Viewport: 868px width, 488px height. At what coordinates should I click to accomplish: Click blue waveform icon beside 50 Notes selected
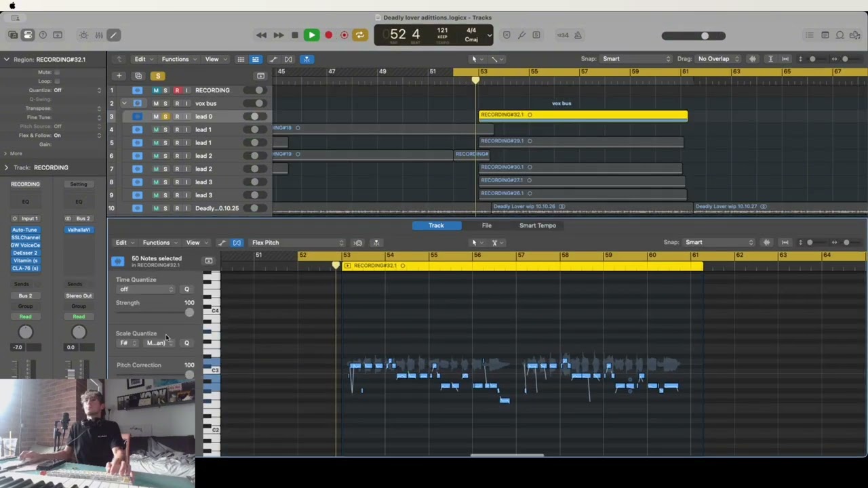tap(118, 261)
